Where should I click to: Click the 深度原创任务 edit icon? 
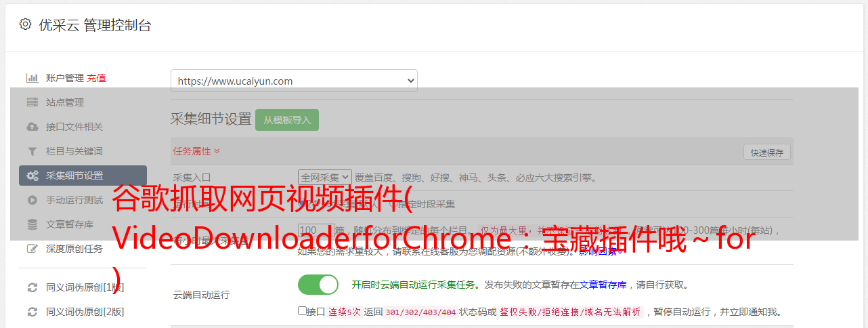32,249
